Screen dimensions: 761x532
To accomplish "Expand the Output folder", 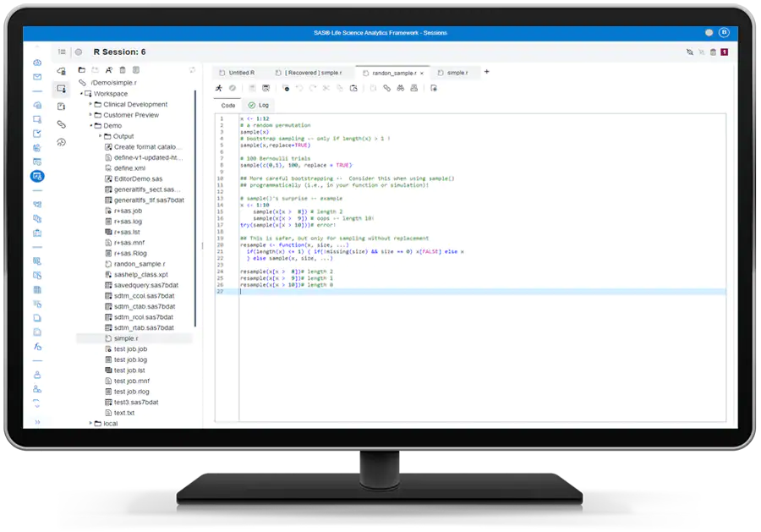I will click(x=101, y=136).
